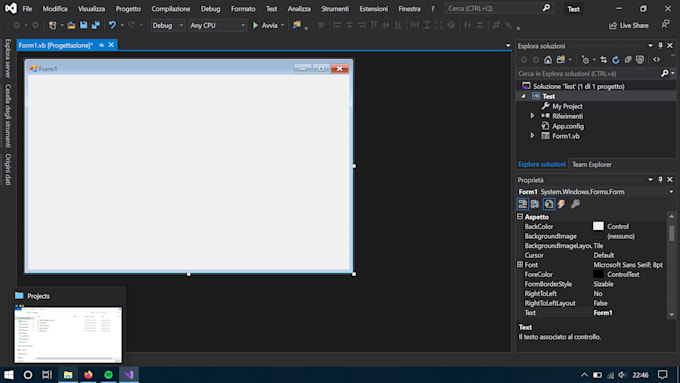Screen dimensions: 680x383
Task: Collapse the Aspetto property category
Action: [520, 216]
